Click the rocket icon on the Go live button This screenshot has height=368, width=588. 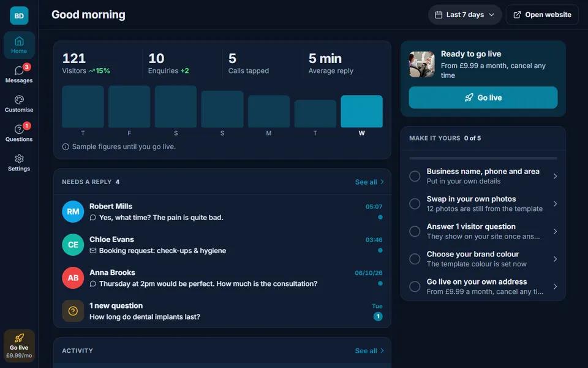(x=469, y=98)
